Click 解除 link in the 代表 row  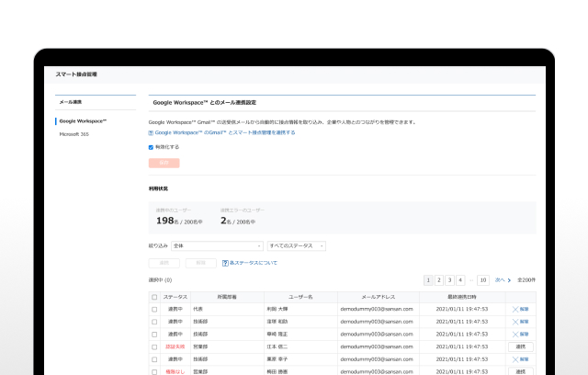pyautogui.click(x=524, y=310)
